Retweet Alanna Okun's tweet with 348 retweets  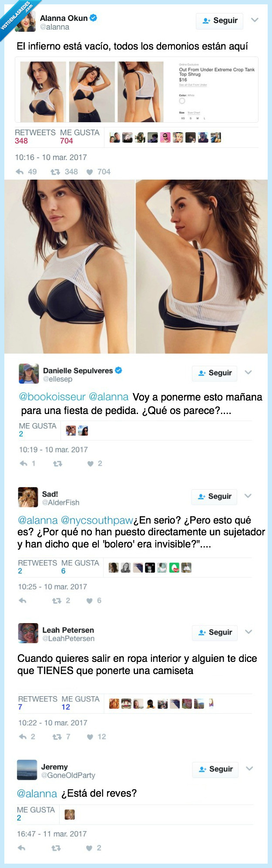pyautogui.click(x=55, y=172)
